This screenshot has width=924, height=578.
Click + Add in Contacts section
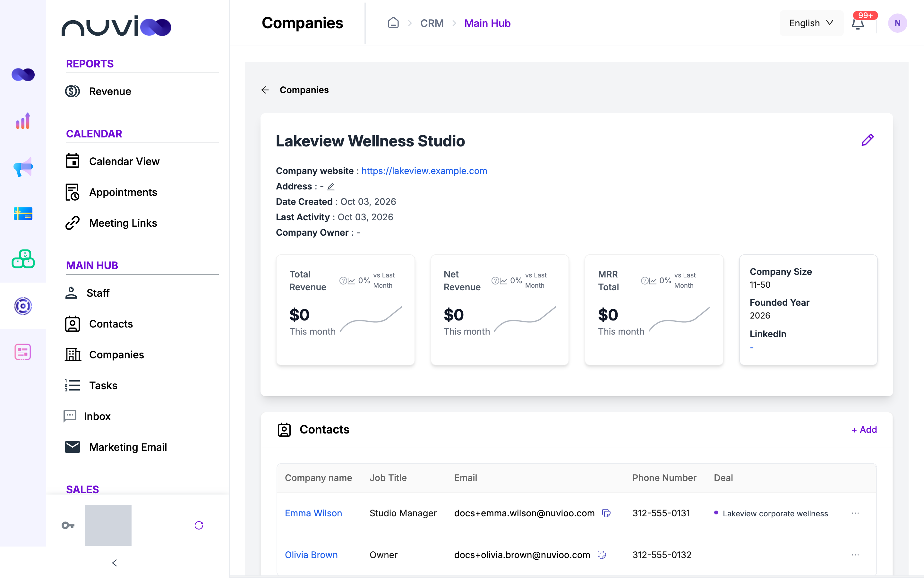pos(864,430)
